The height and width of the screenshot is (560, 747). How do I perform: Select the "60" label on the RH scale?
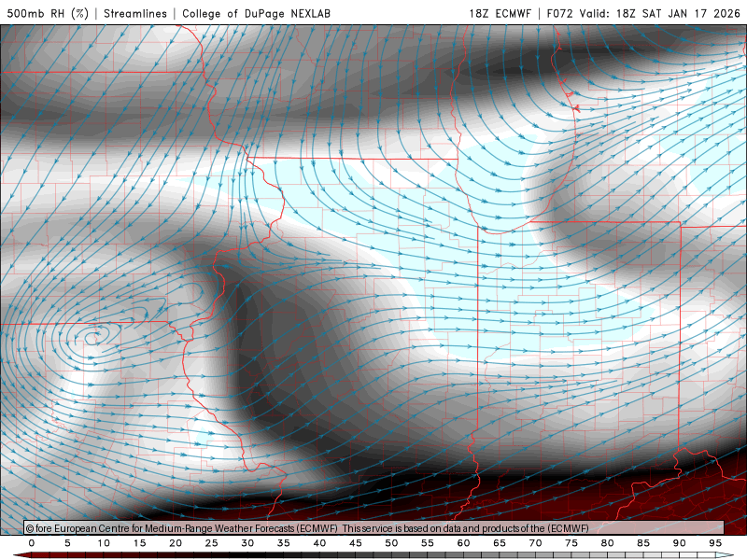(463, 543)
